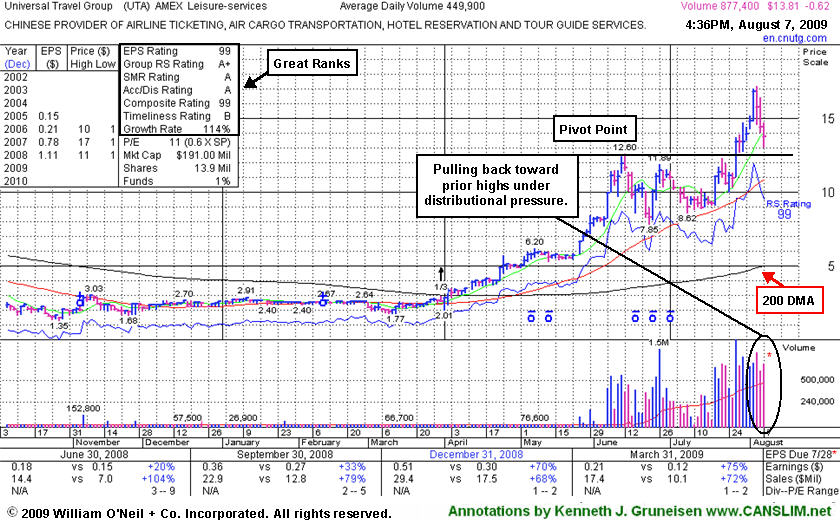
Task: Select the 2006 EPS value 0.21
Action: coord(49,129)
